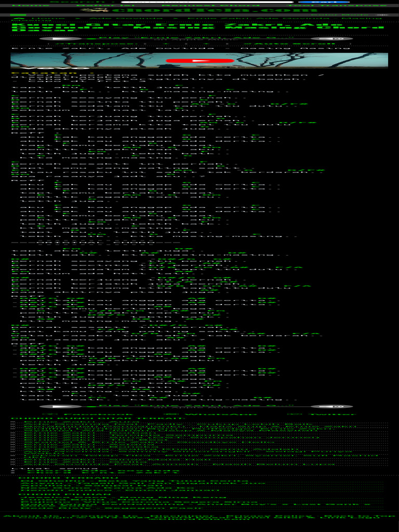This screenshot has width=399, height=532.
Task: Share the chord on WhatsApp
Action: 210,414
